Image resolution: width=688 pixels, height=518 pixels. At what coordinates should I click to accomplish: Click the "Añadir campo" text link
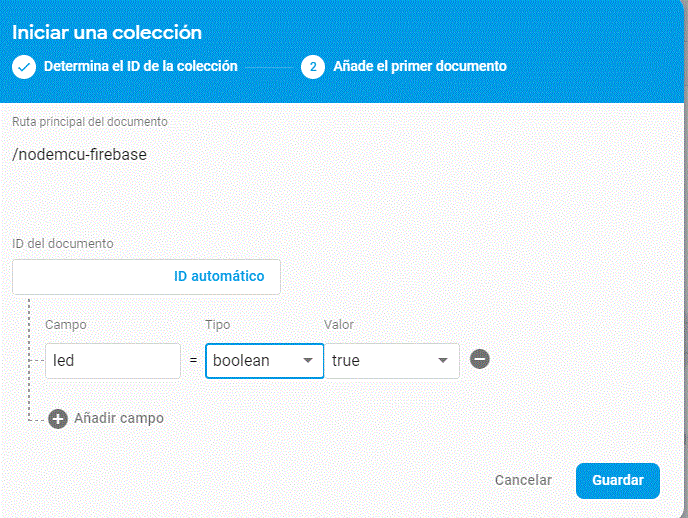tap(118, 418)
